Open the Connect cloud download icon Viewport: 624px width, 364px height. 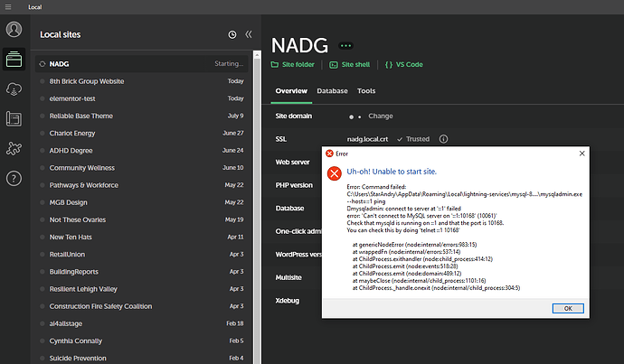[x=14, y=89]
